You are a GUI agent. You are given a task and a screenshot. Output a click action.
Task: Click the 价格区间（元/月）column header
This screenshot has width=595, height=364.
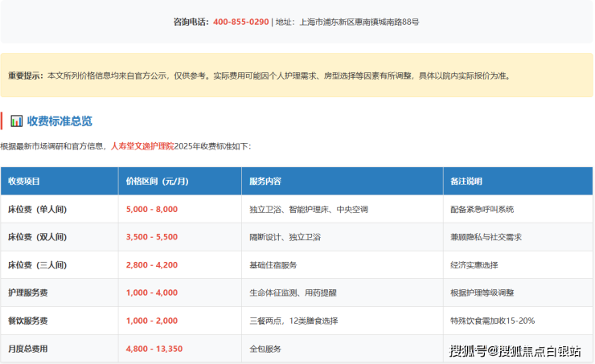coord(158,181)
